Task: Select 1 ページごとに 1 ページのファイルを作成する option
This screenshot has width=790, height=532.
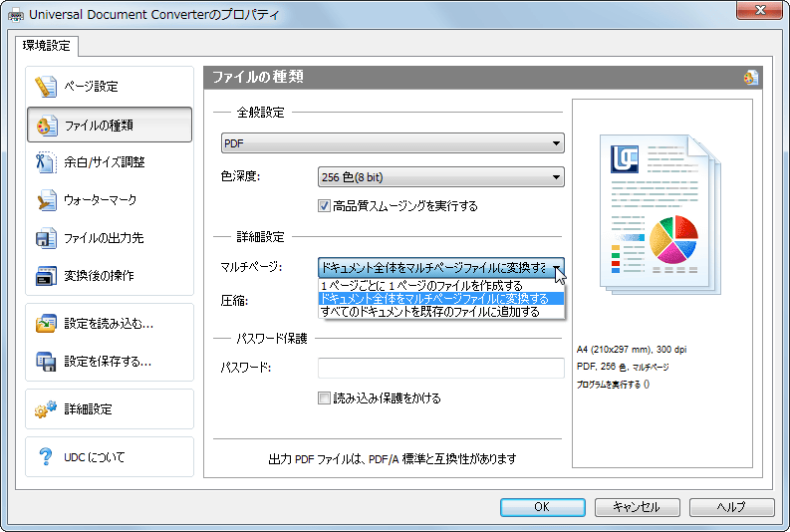Action: tap(441, 286)
